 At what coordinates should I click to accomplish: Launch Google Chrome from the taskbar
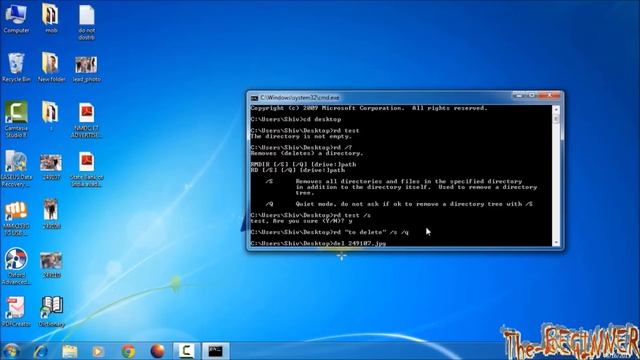[x=128, y=351]
